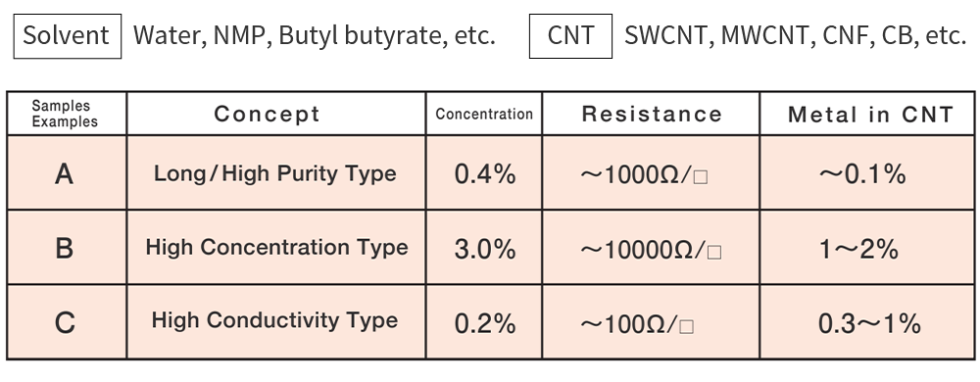Click the 1~2% metal content cell
Screen dimensions: 980x382
point(867,247)
